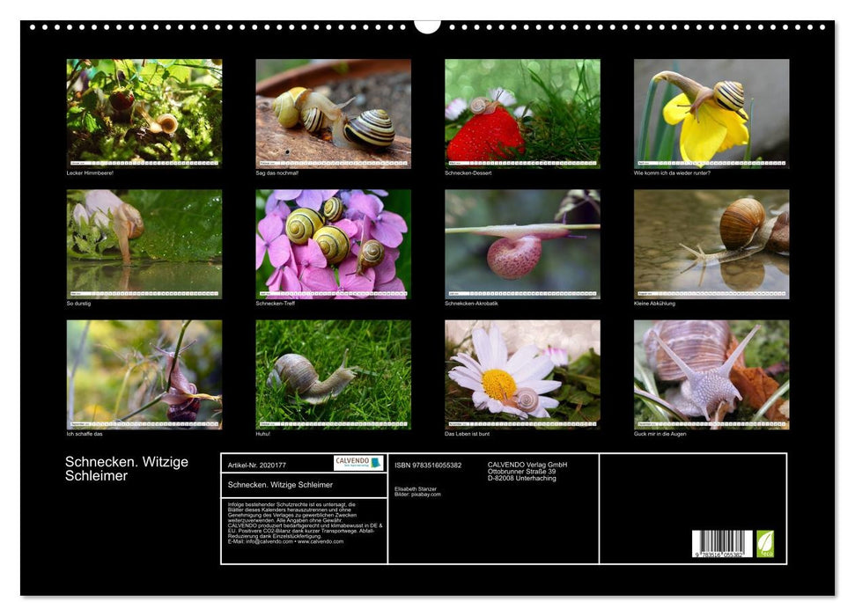Open the 'Schnecken-Dessert' strawberry photo
The image size is (855, 616).
(x=522, y=113)
